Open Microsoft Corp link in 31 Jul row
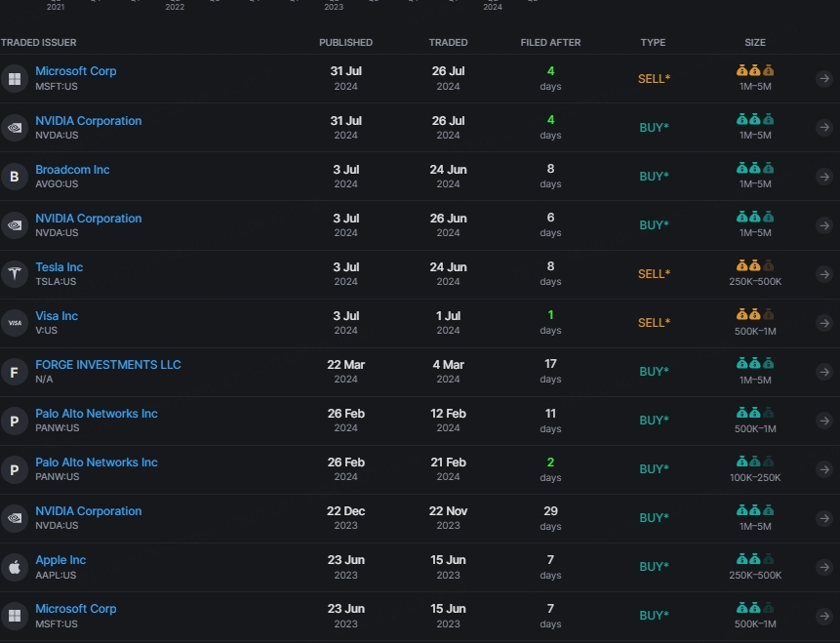 tap(75, 70)
